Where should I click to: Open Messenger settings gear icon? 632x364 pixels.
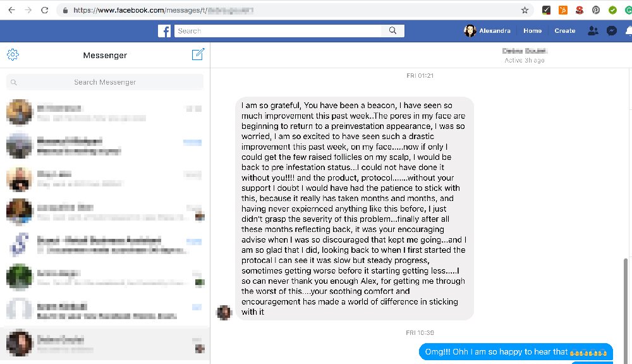point(13,55)
